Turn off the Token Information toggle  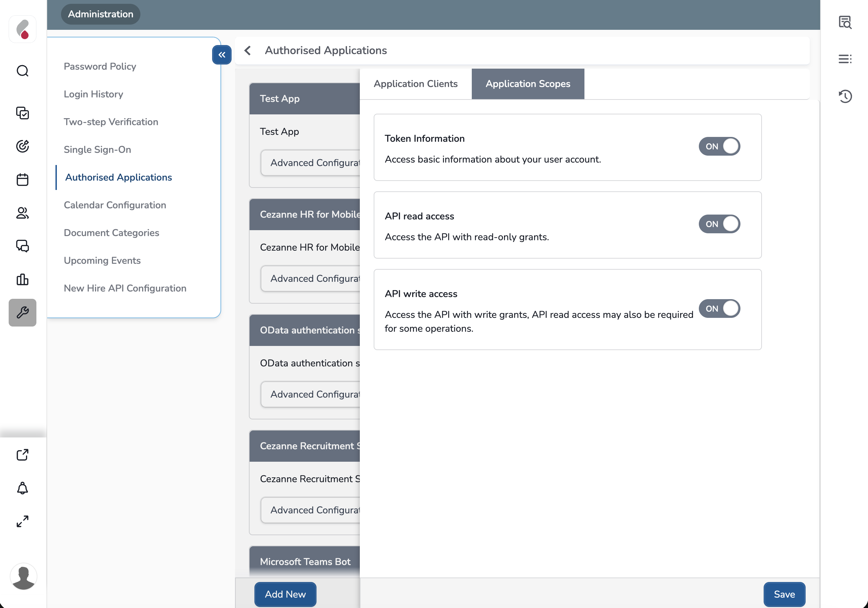719,146
